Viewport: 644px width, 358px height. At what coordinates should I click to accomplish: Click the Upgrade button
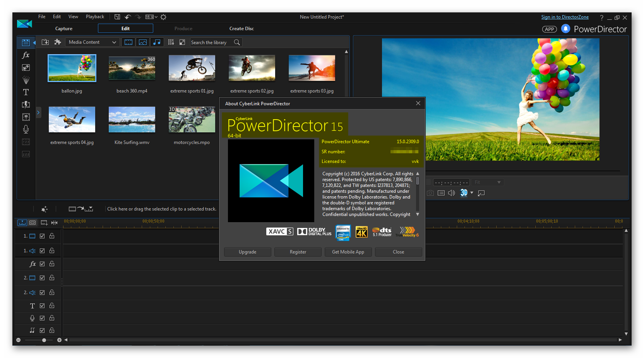(x=248, y=252)
